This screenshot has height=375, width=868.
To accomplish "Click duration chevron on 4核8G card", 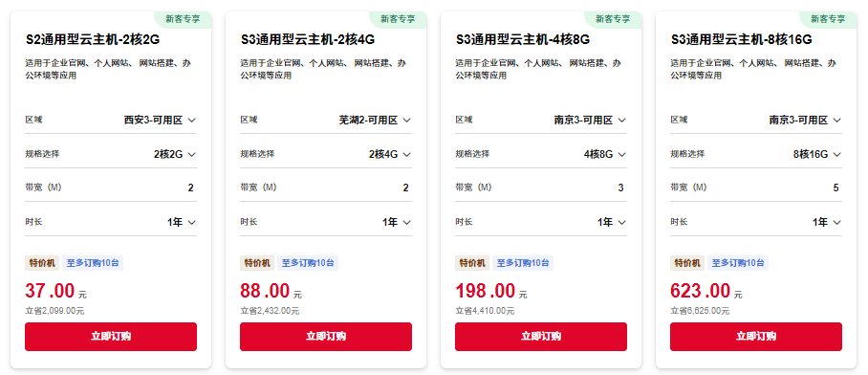I will [621, 223].
